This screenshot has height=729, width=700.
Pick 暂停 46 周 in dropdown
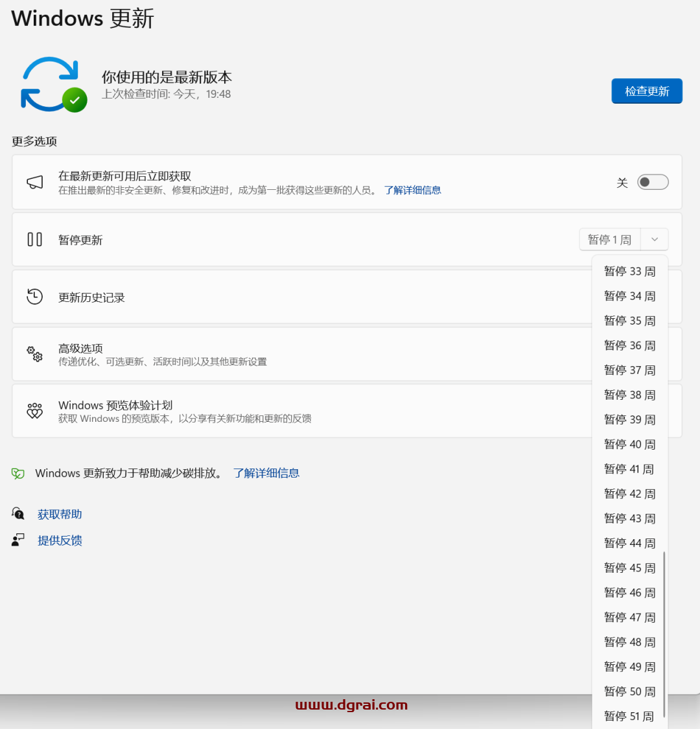630,592
